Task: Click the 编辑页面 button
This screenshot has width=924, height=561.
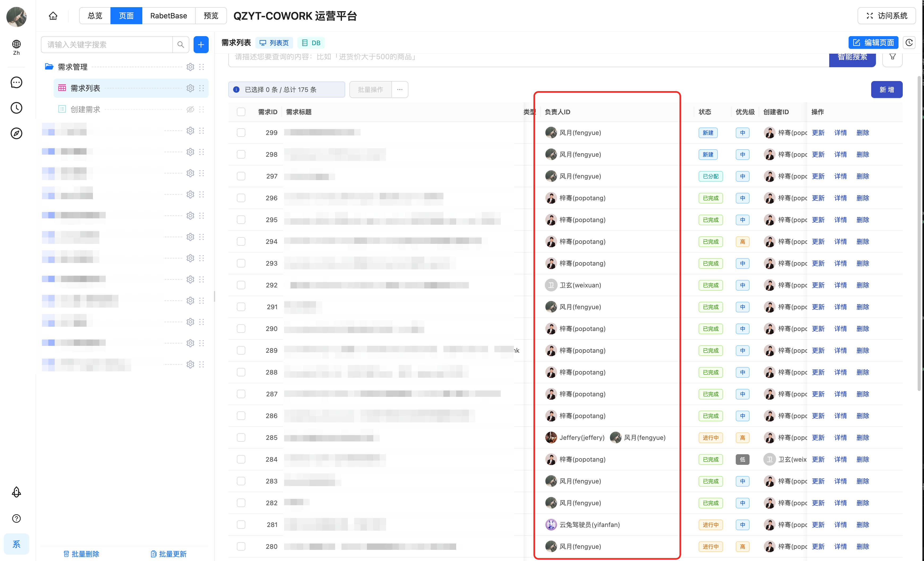Action: point(873,43)
